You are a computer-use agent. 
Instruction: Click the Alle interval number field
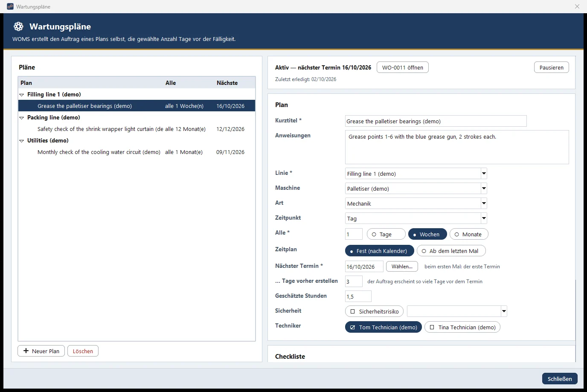(354, 234)
